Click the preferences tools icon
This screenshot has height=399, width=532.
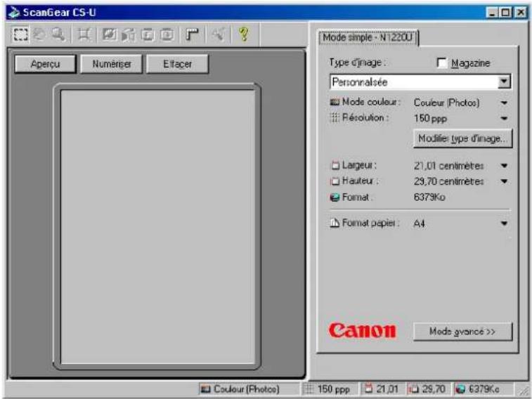(x=218, y=34)
